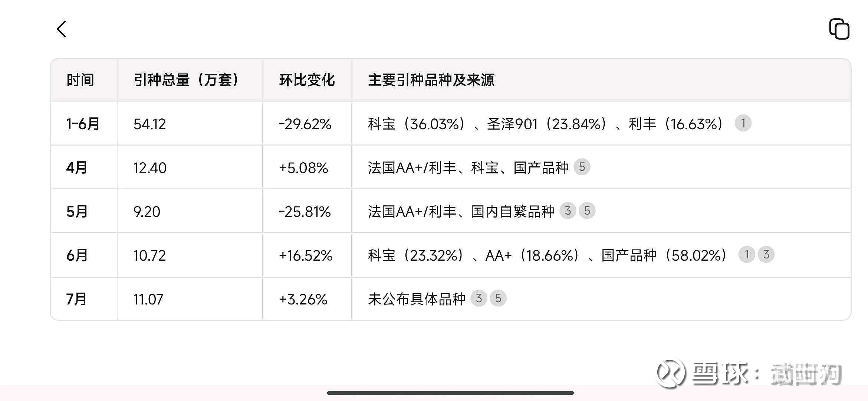This screenshot has width=868, height=401.
Task: Tap the 1-6月 row label
Action: click(x=83, y=124)
